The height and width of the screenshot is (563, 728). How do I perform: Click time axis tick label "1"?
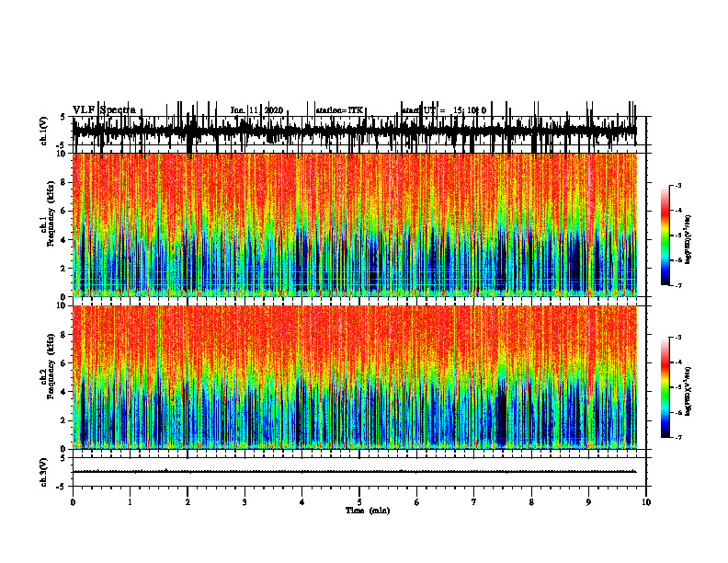point(131,502)
